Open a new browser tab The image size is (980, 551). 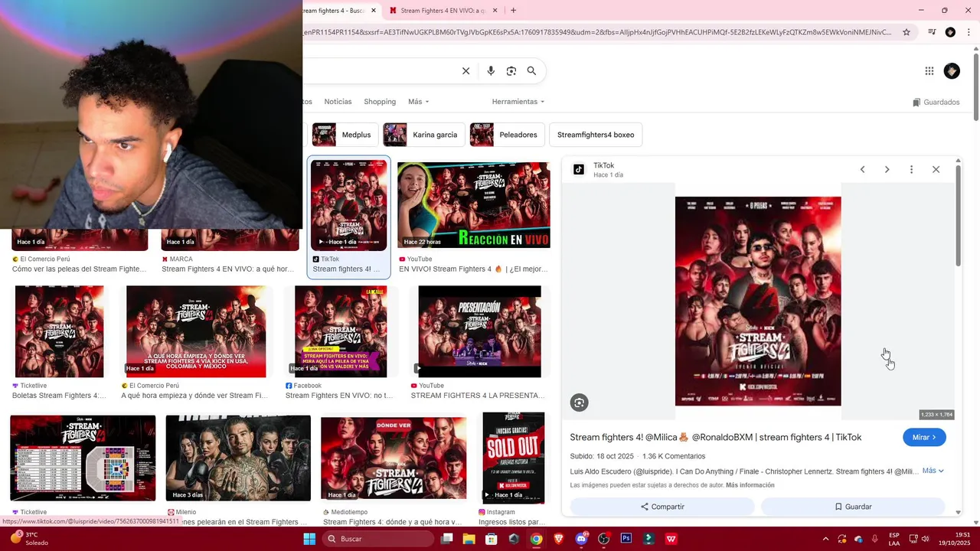[x=513, y=11]
